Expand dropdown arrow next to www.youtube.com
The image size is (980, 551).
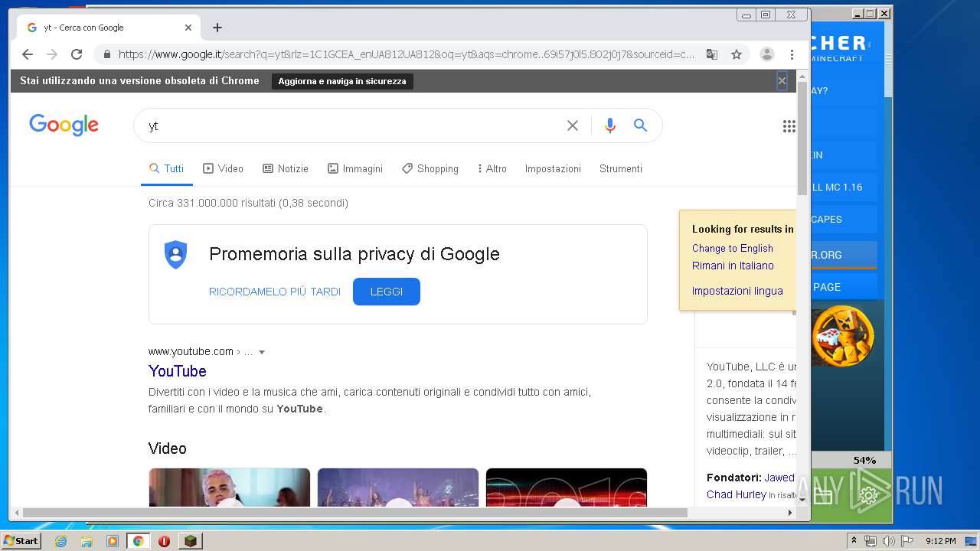tap(262, 352)
